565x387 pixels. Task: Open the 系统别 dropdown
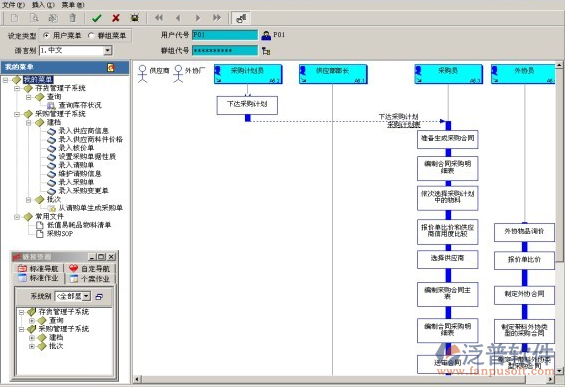86,296
